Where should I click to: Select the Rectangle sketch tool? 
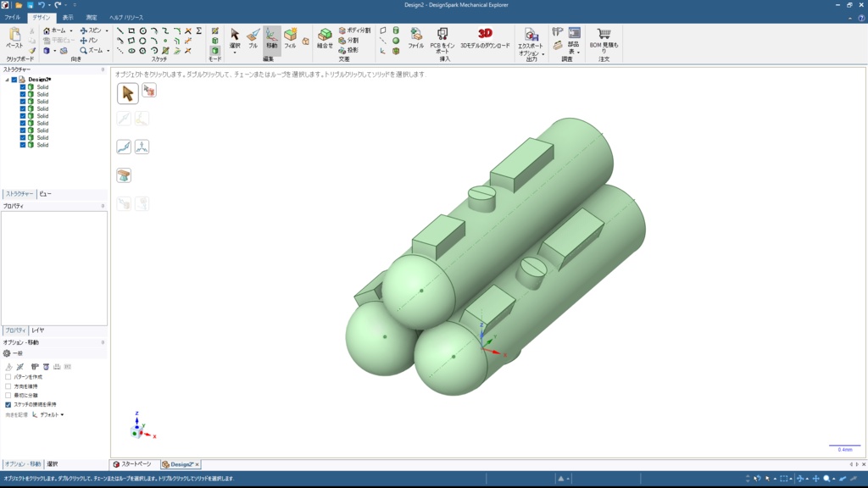click(131, 31)
